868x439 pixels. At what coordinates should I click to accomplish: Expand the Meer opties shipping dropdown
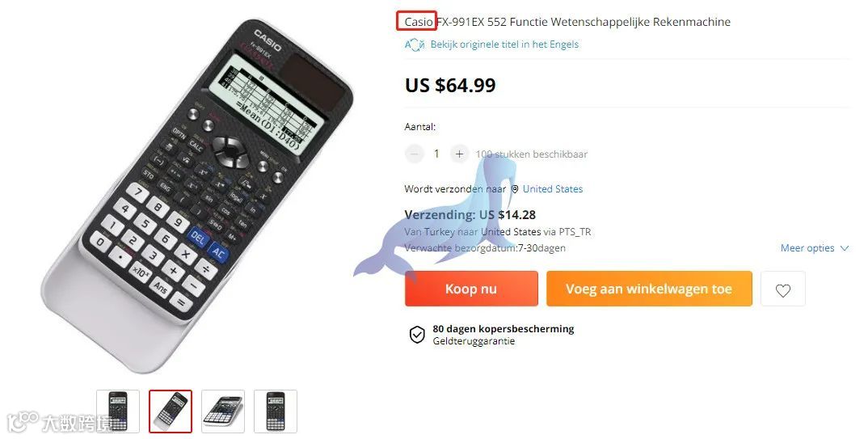pos(815,248)
